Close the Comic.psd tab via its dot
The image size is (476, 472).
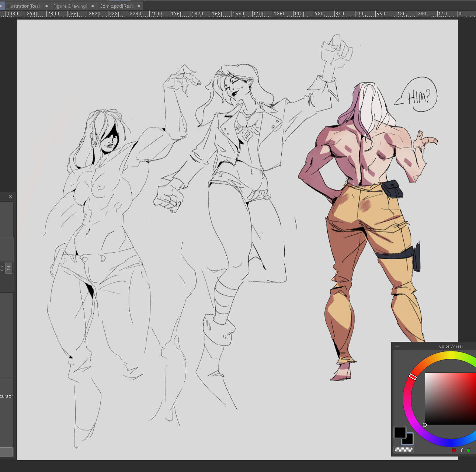pyautogui.click(x=139, y=6)
